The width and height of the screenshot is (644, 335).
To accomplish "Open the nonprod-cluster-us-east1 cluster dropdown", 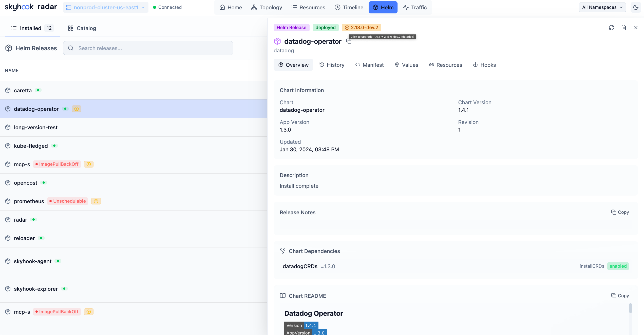I will (106, 7).
